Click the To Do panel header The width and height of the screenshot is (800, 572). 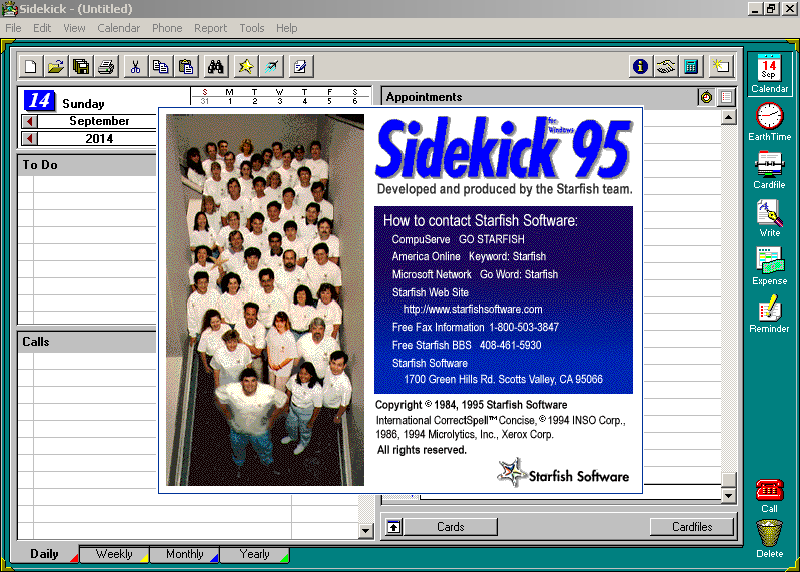click(x=87, y=165)
